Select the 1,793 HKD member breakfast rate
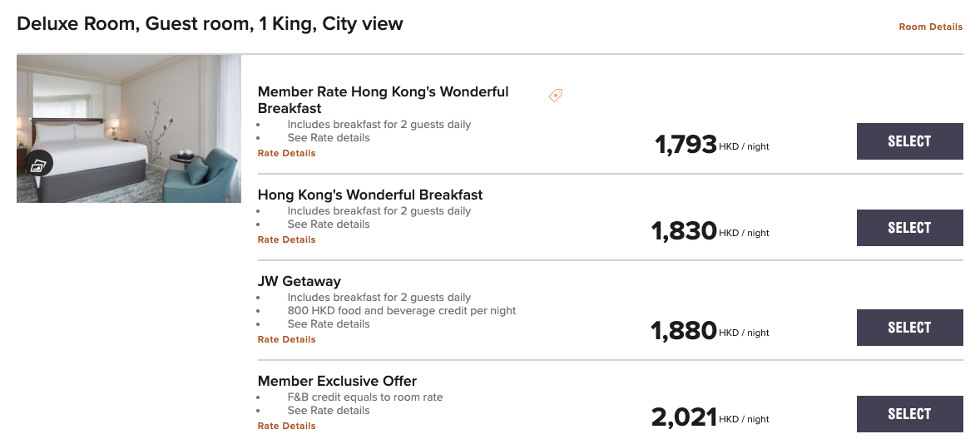Image resolution: width=980 pixels, height=444 pixels. [x=909, y=141]
